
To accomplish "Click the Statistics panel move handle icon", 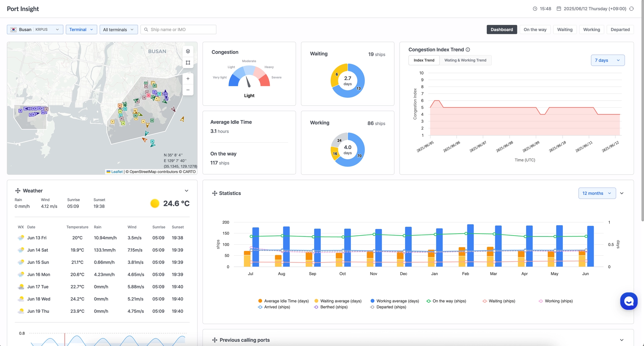I will [215, 193].
